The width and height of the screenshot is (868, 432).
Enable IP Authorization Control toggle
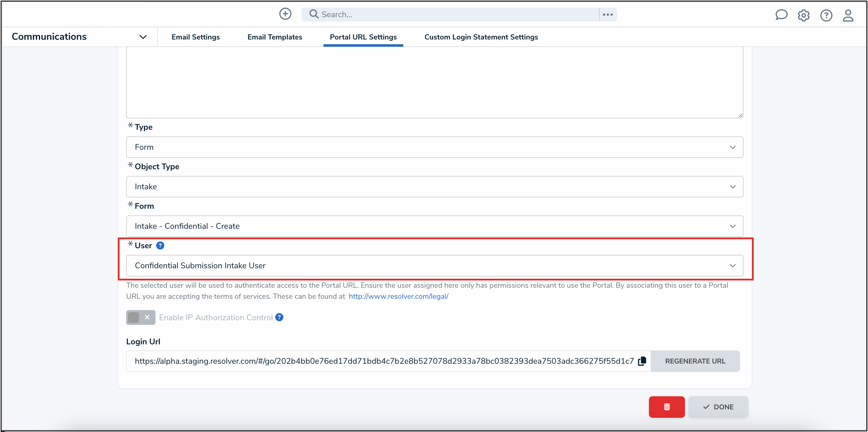pos(140,317)
